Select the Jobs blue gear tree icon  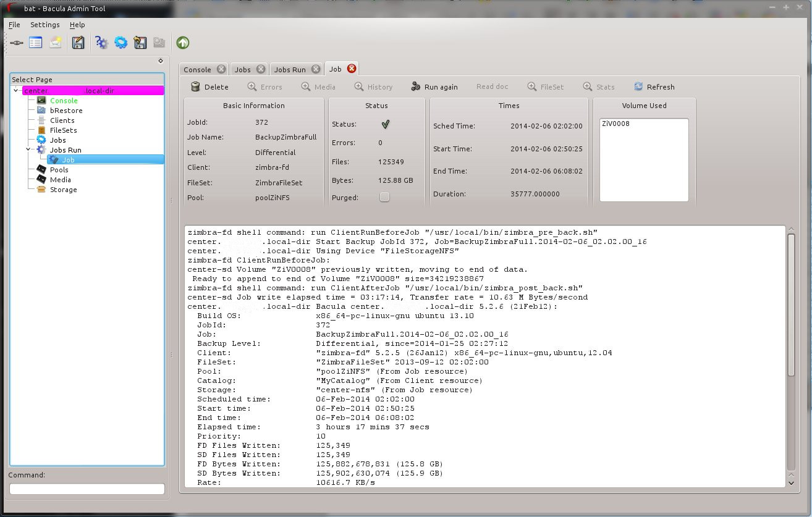pyautogui.click(x=41, y=140)
